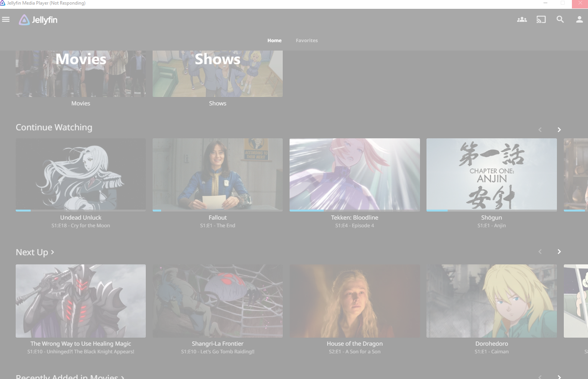588x379 pixels.
Task: Expand the Next Up section header
Action: pyautogui.click(x=35, y=252)
